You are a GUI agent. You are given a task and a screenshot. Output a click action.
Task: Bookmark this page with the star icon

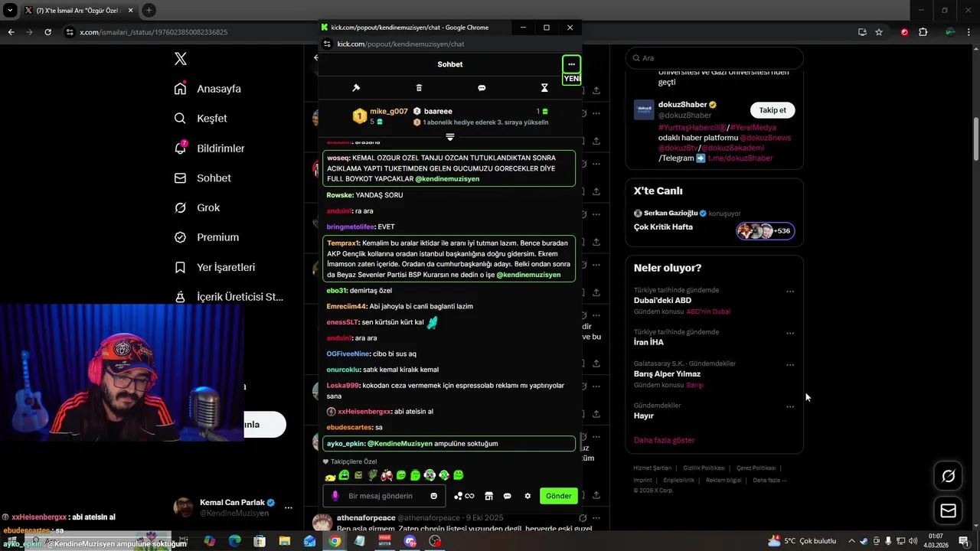click(x=879, y=32)
